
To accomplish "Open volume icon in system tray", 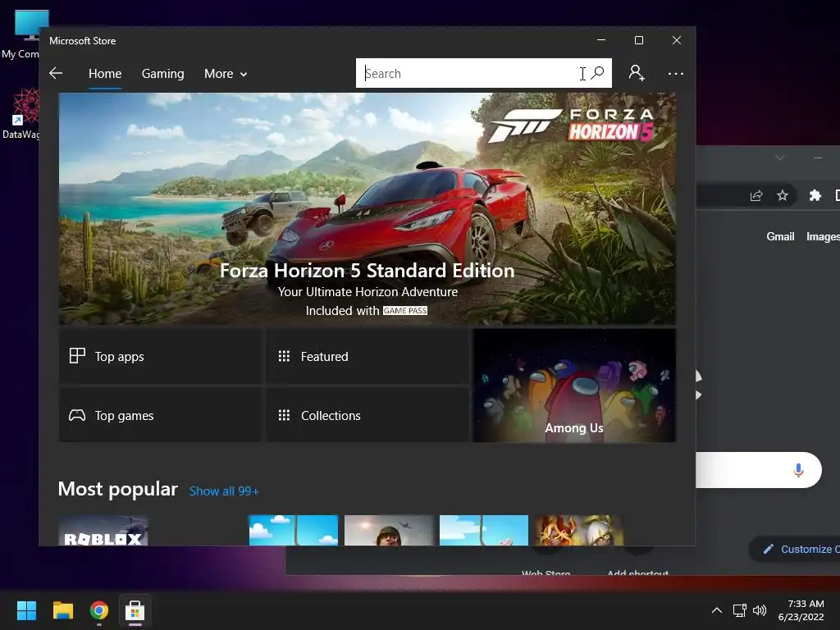I will [x=760, y=610].
